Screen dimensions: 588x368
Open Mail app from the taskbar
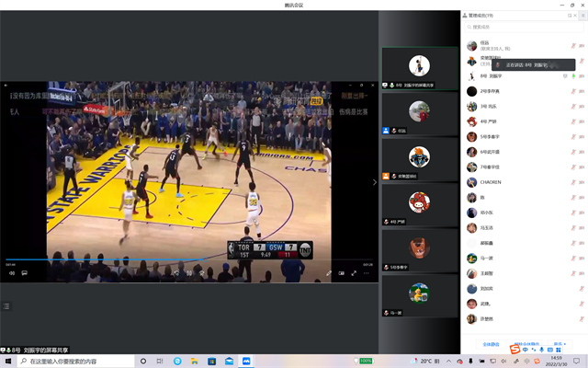coord(229,361)
